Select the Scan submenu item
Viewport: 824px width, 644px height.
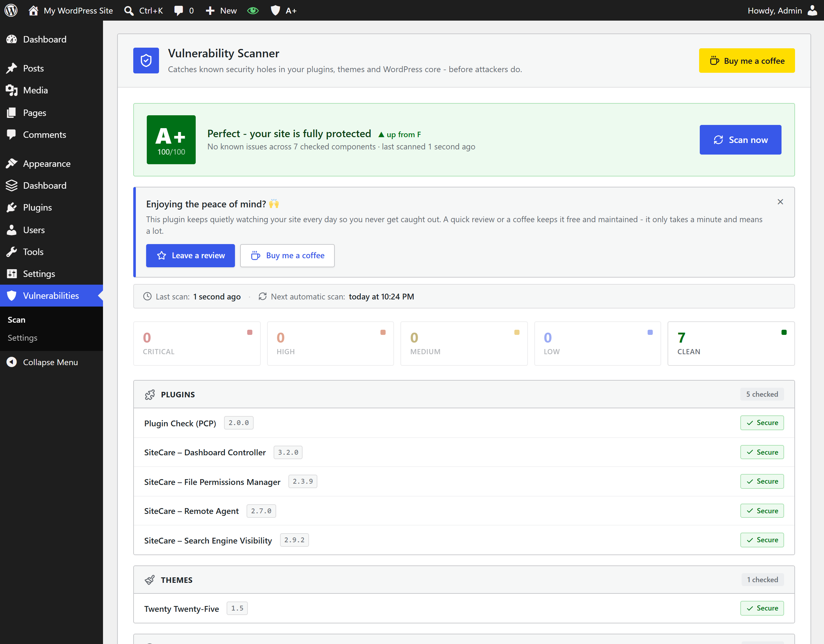point(17,320)
